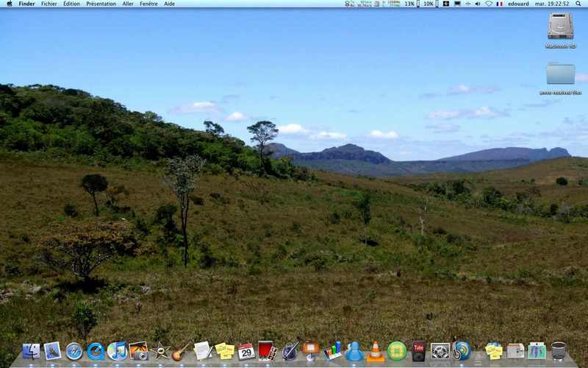
Task: Open Safari from the dock
Action: point(74,352)
